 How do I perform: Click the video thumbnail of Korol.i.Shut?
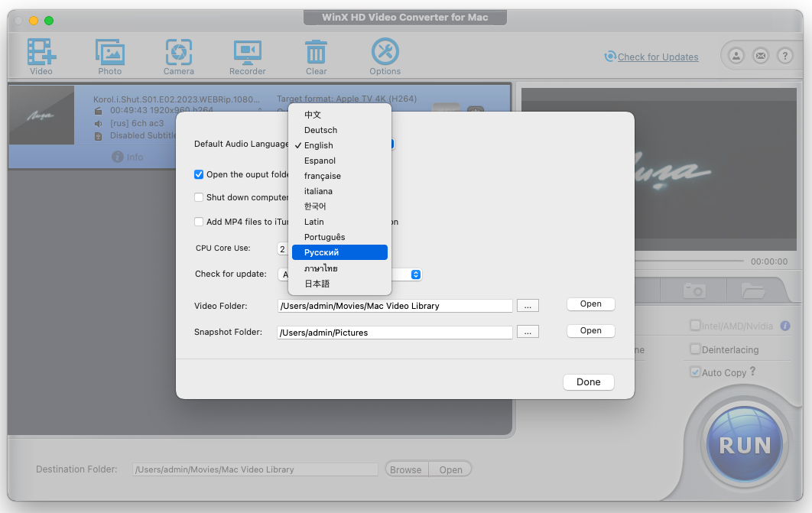pyautogui.click(x=41, y=115)
